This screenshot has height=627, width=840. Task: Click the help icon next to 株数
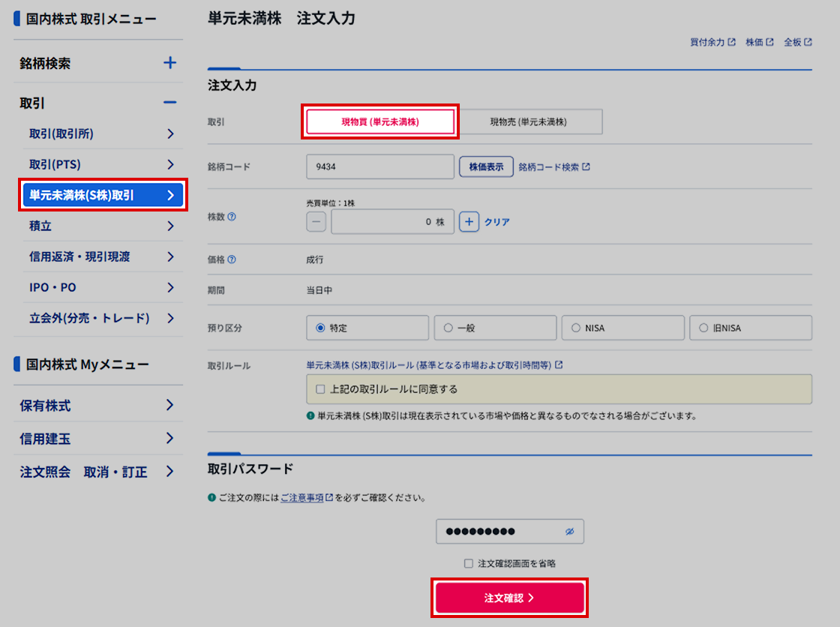click(x=232, y=217)
